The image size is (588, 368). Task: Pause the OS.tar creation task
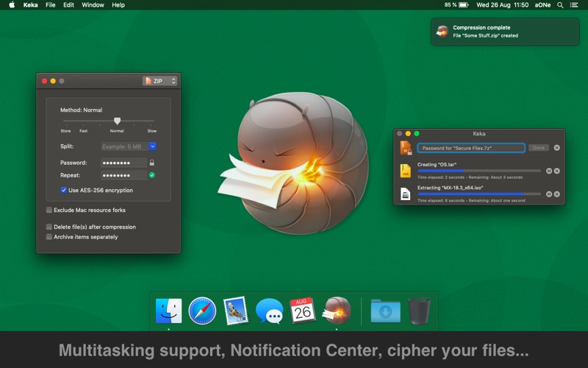(548, 171)
